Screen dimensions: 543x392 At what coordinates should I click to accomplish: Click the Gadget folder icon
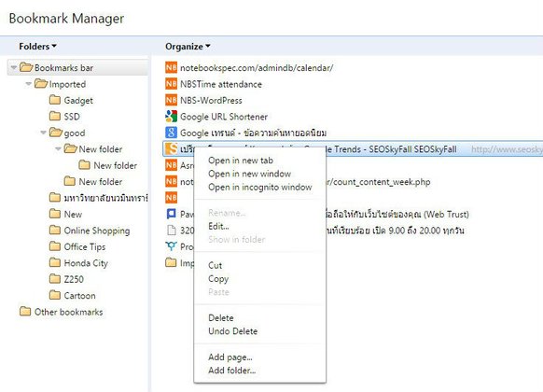point(55,100)
